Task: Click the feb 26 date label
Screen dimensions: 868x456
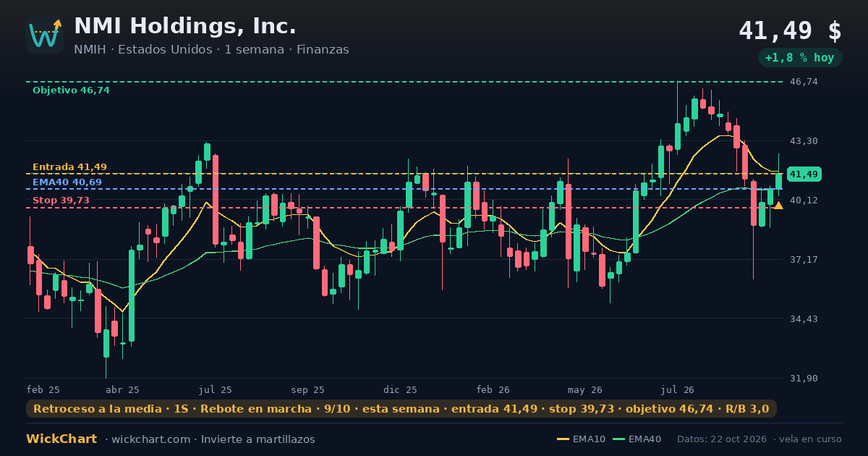Action: pos(493,389)
